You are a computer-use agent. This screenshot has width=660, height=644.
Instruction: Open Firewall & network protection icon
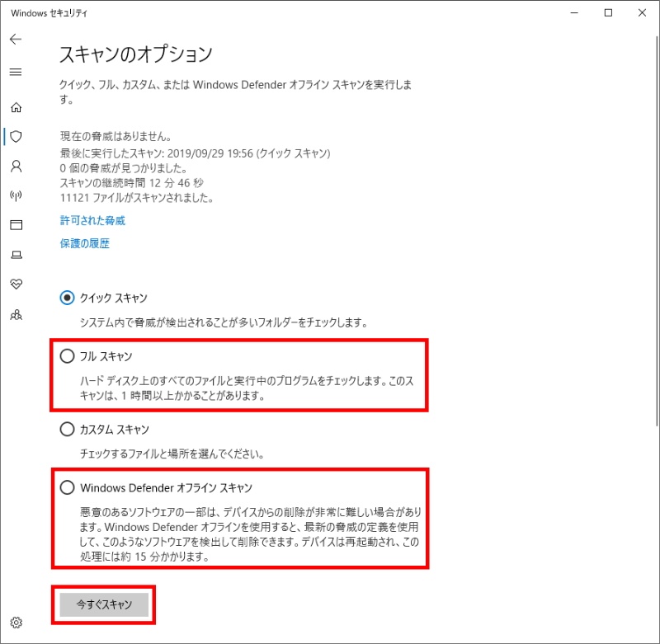point(15,195)
